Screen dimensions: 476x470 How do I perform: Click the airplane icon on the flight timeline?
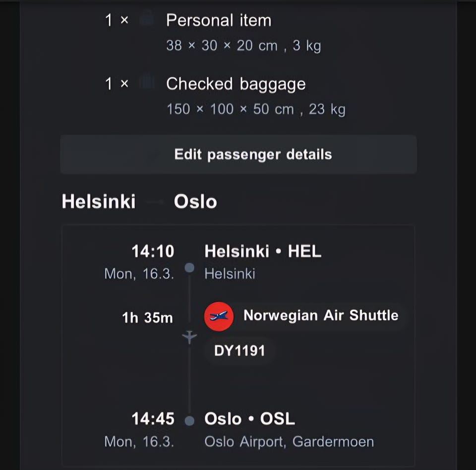pyautogui.click(x=189, y=337)
